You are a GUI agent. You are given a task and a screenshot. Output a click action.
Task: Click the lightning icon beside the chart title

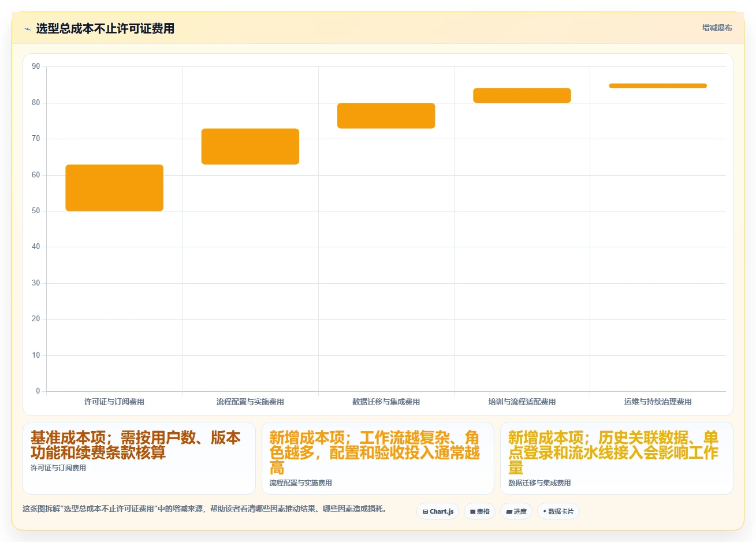27,29
